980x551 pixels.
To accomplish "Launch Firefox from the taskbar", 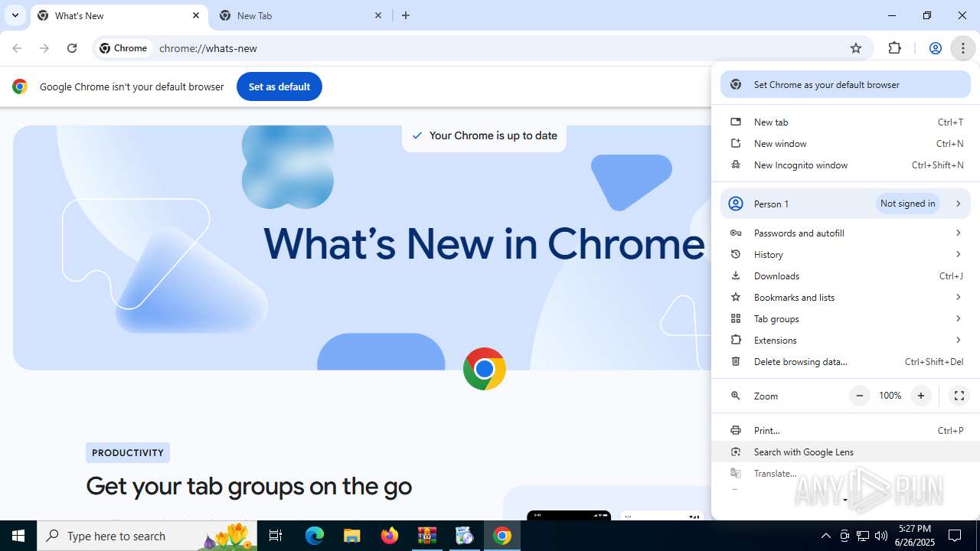I will click(390, 536).
